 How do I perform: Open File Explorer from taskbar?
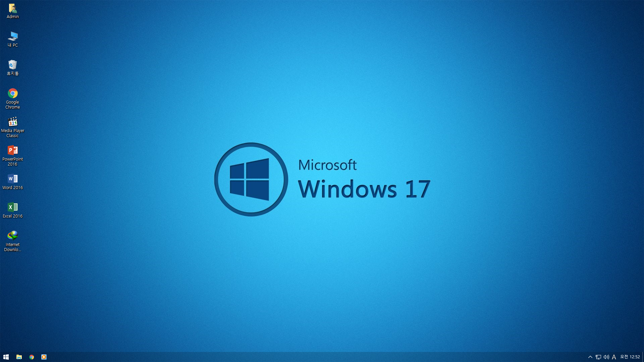(19, 357)
